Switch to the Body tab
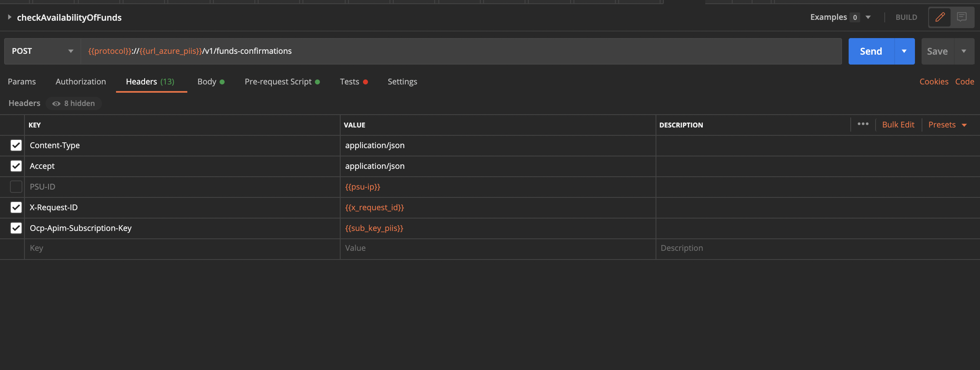Screen dimensions: 980x370 click(207, 82)
